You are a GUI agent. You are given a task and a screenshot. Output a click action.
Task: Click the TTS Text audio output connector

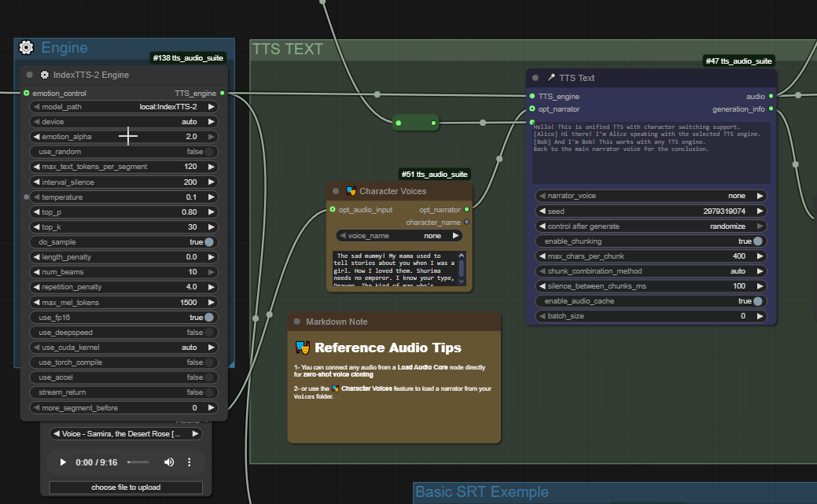(x=771, y=96)
